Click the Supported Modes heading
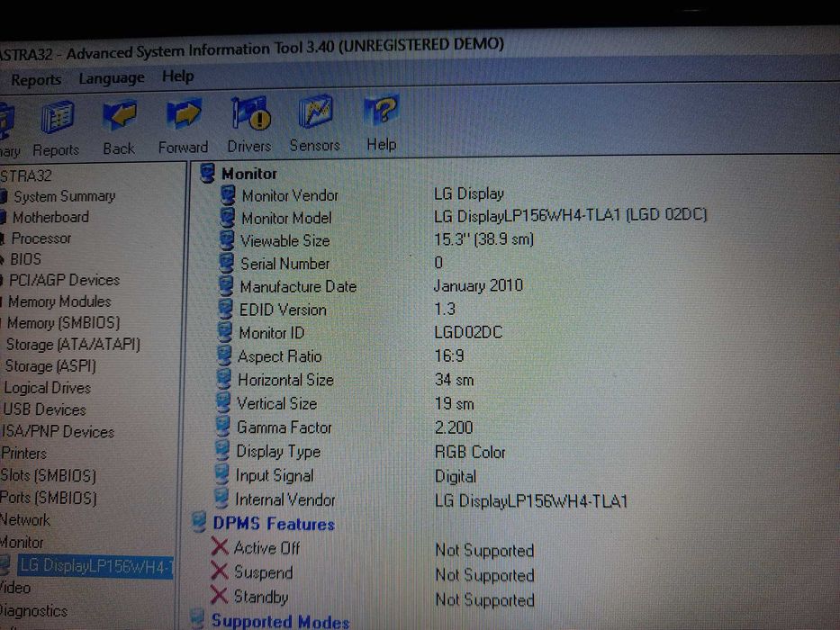The width and height of the screenshot is (840, 630). 280,621
